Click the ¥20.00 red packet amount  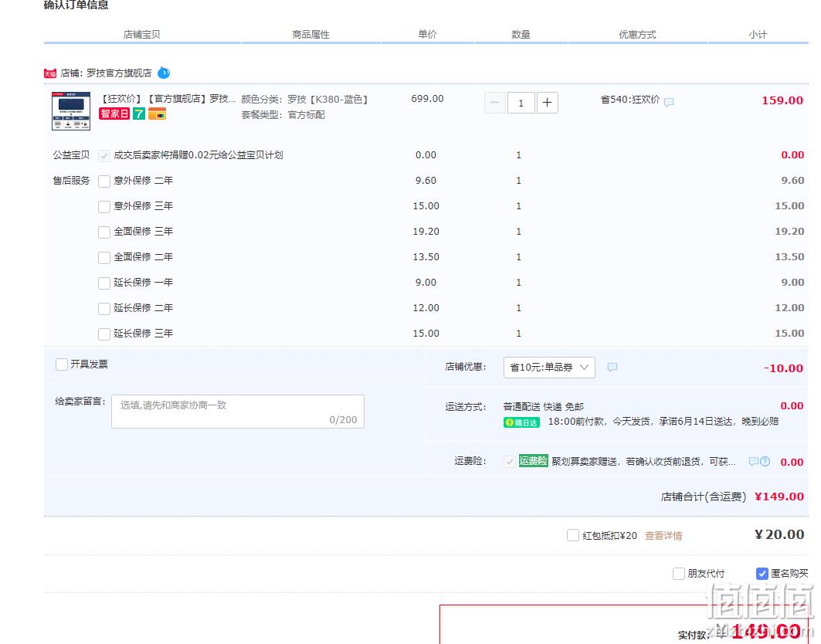tap(779, 534)
